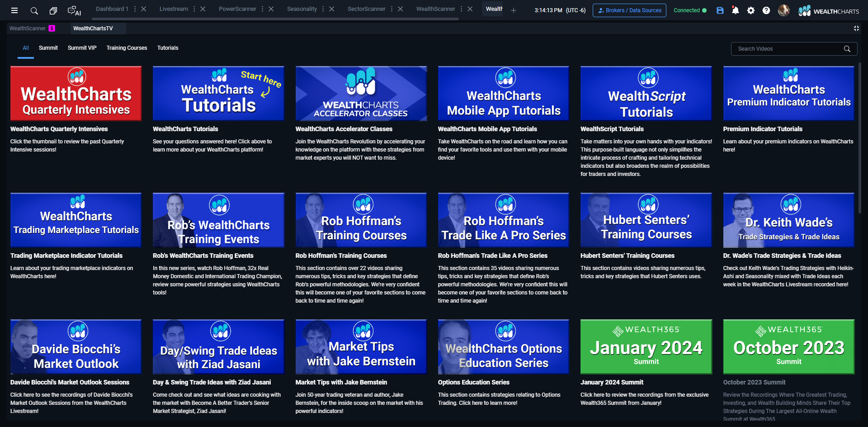Open Trading Marketplace Tutorials thumbnail
Screen dimensions: 868x427
(76, 220)
